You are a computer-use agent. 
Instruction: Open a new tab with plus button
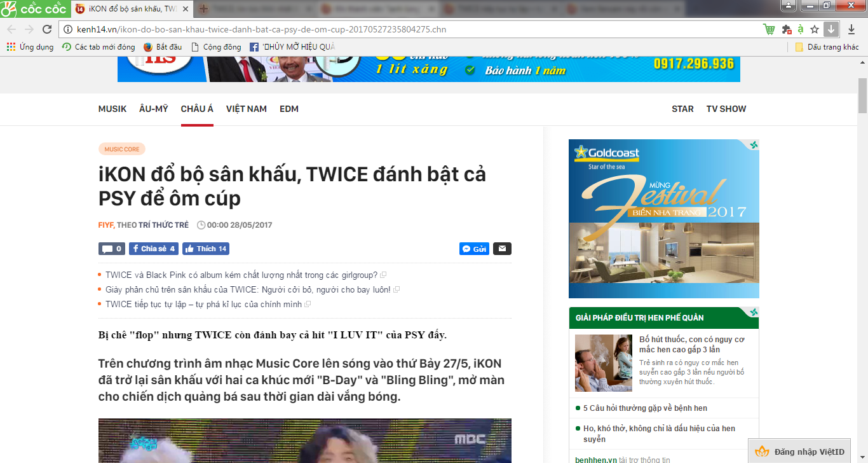click(x=203, y=9)
